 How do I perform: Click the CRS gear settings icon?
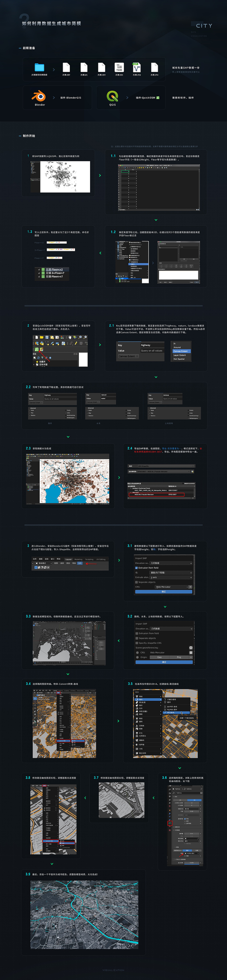(x=191, y=652)
